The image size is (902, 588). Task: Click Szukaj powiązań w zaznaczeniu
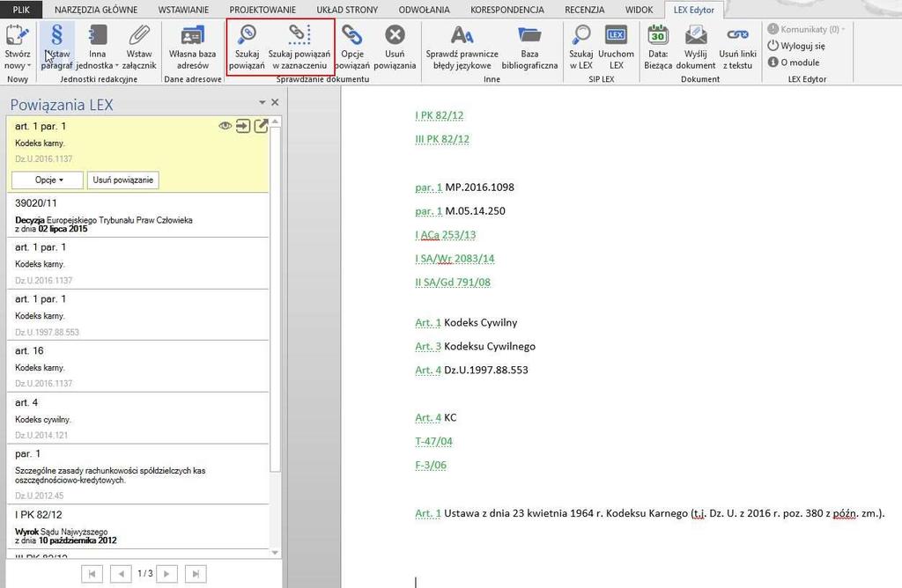(x=299, y=48)
